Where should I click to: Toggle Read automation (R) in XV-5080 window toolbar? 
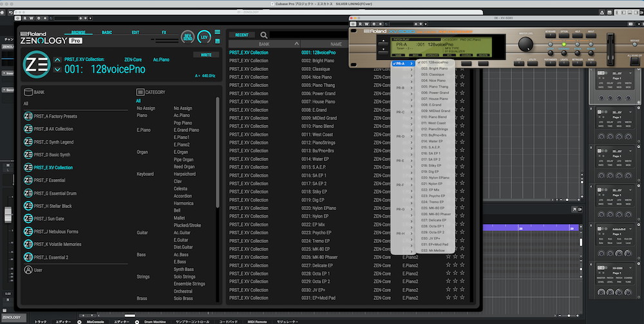point(360,24)
